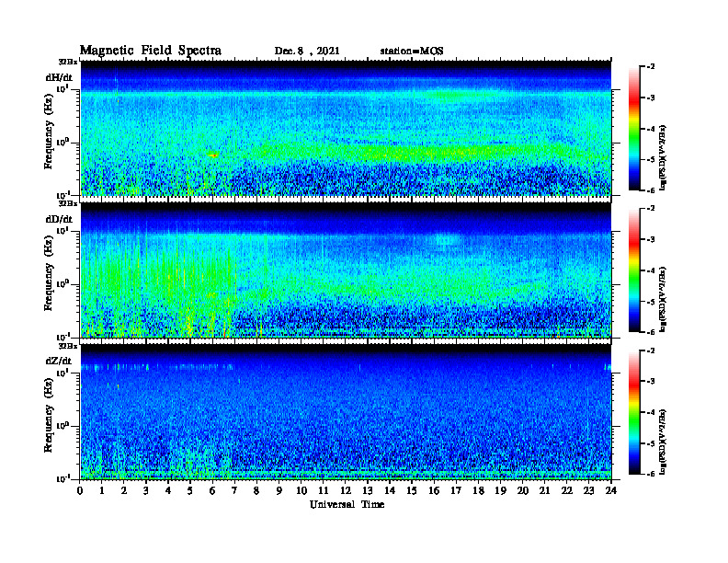Image resolution: width=728 pixels, height=563 pixels.
Task: Click inside the dZ/dt spectrogram plot
Action: (346, 411)
